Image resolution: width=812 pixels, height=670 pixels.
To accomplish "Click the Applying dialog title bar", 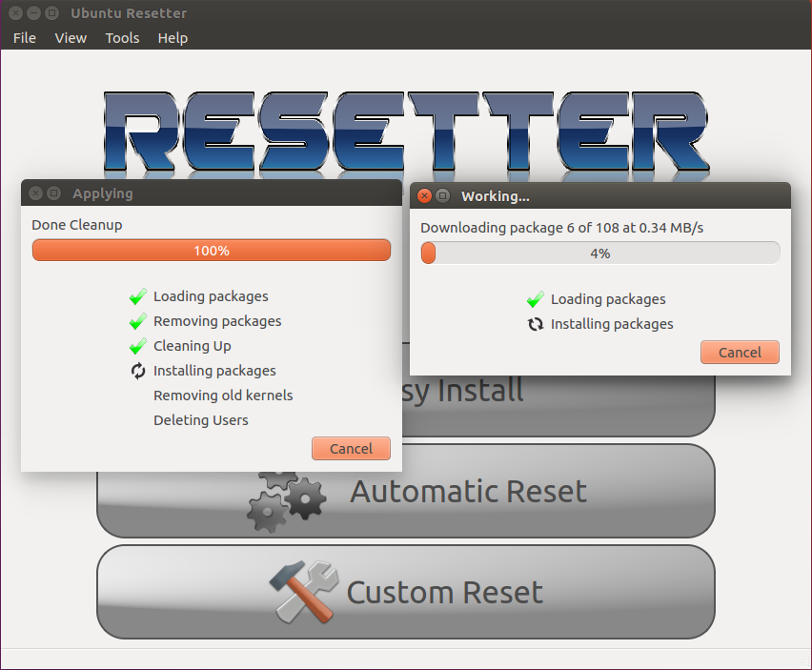I will tap(212, 193).
